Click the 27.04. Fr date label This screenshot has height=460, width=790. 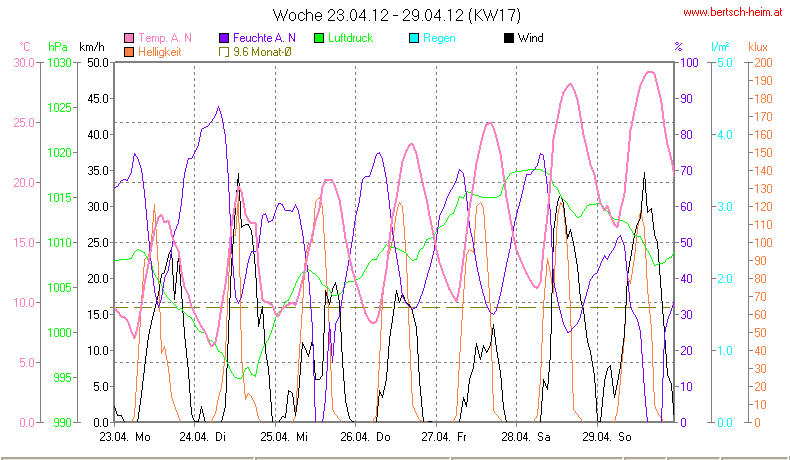click(x=444, y=437)
